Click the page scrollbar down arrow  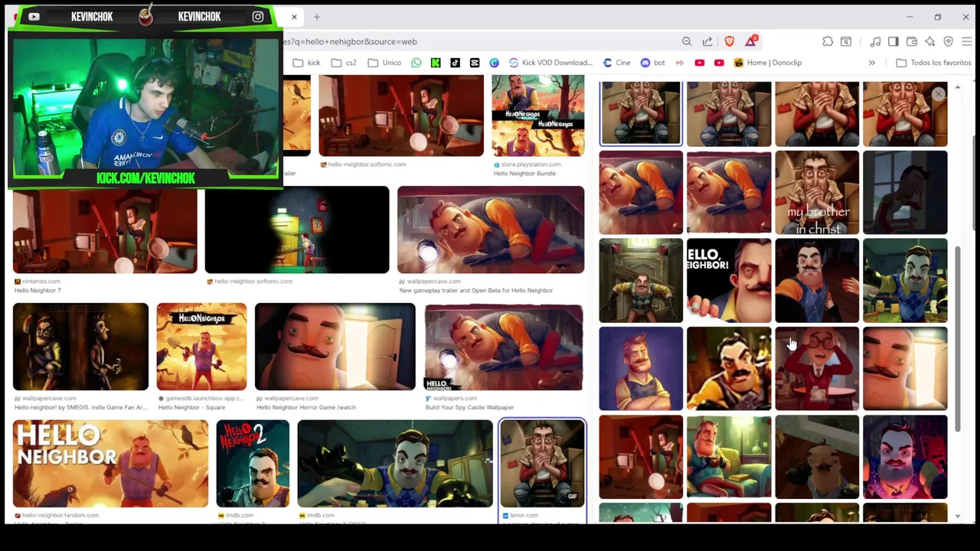coord(958,517)
